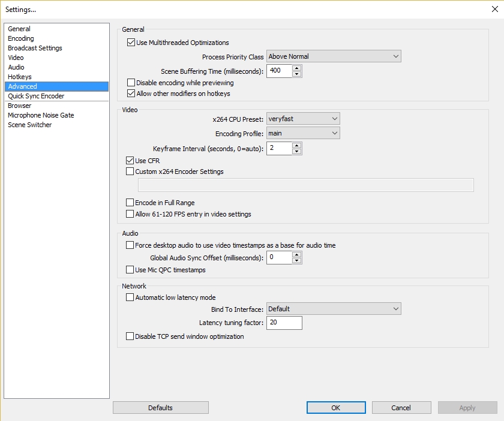Open the Bind To Interface dropdown
The width and height of the screenshot is (504, 421).
click(333, 308)
